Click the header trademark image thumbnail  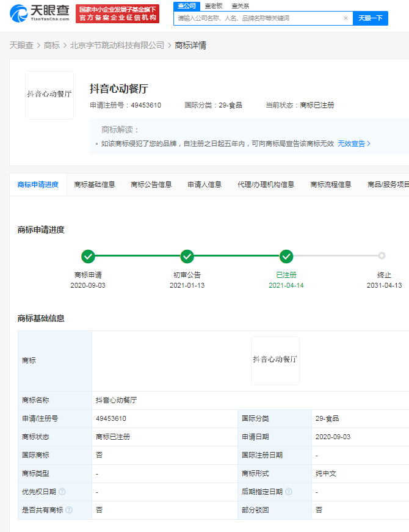click(x=49, y=95)
